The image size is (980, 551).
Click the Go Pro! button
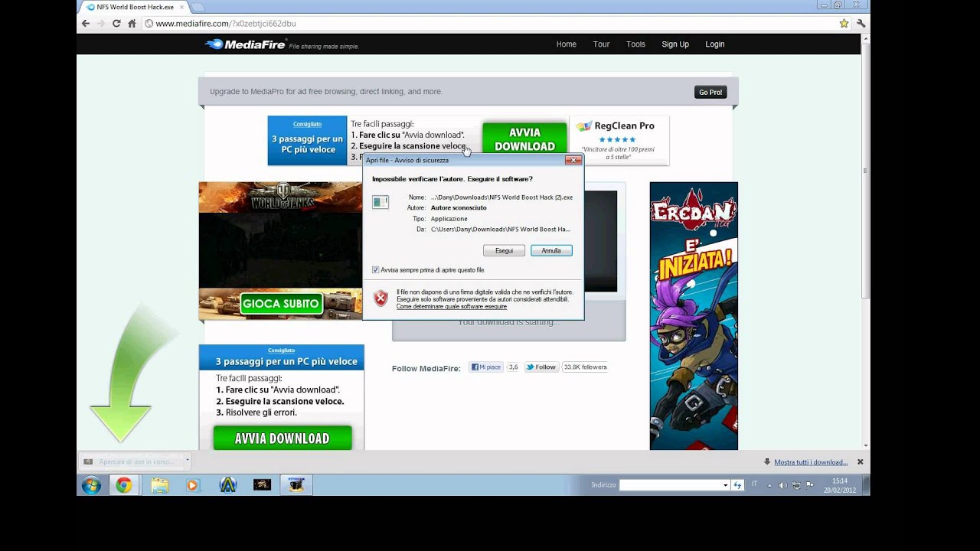pos(710,92)
